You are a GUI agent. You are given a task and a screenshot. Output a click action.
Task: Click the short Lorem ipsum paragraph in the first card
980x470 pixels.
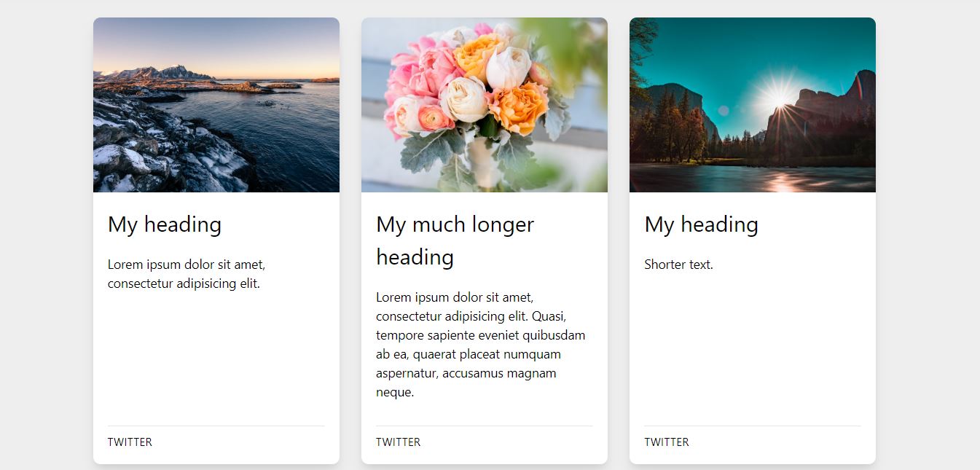[186, 274]
